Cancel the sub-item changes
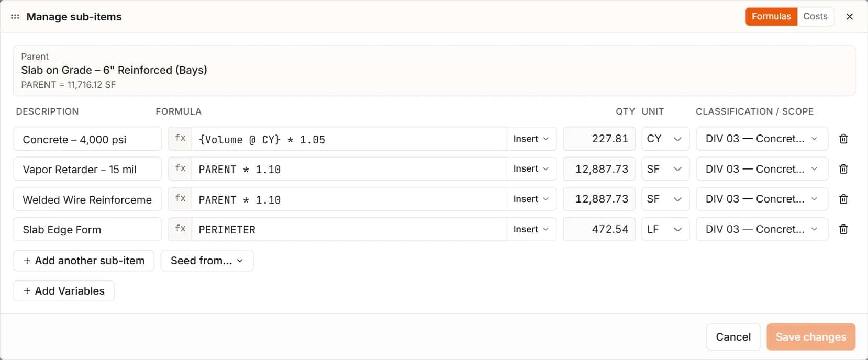868x360 pixels. point(733,337)
